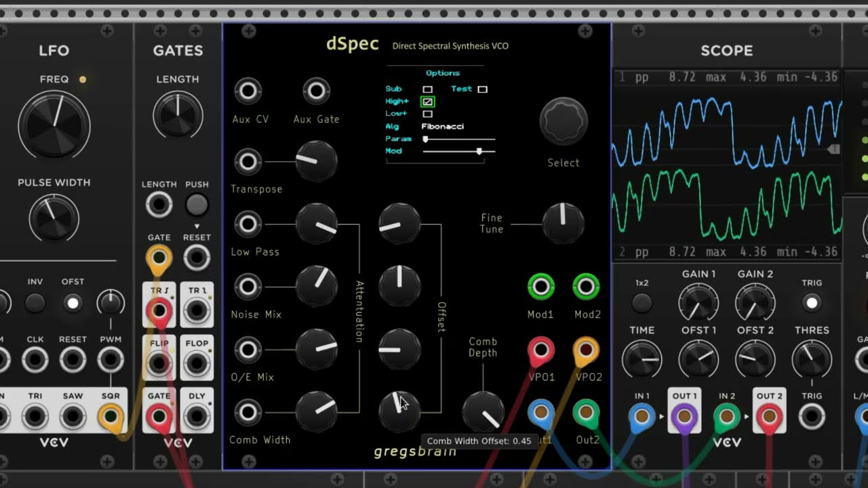The width and height of the screenshot is (868, 488).
Task: Click the Scope OUT 1 jack
Action: [x=684, y=416]
